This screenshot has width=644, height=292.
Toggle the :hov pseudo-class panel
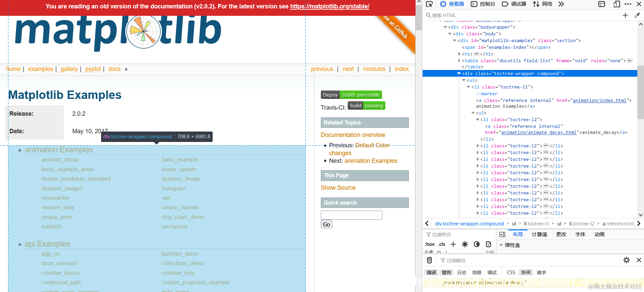click(x=430, y=244)
